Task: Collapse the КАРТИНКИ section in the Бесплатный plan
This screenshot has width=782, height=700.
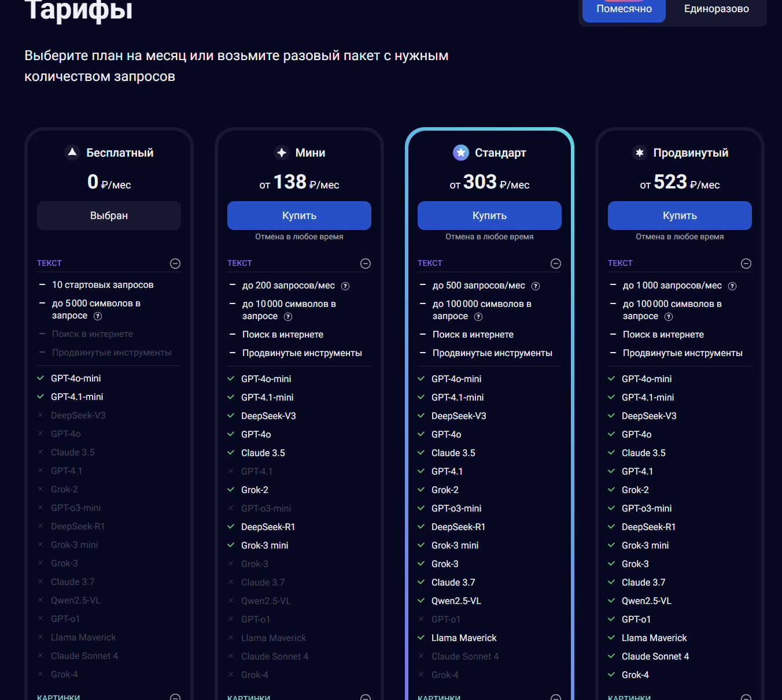Action: click(175, 697)
